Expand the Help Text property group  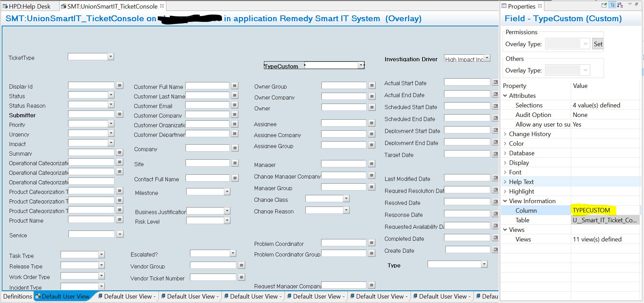505,182
